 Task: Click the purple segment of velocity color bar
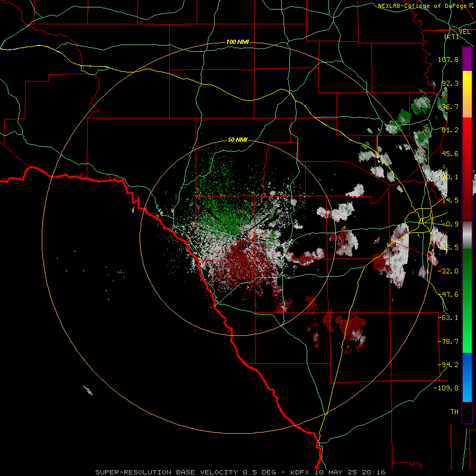[x=467, y=59]
